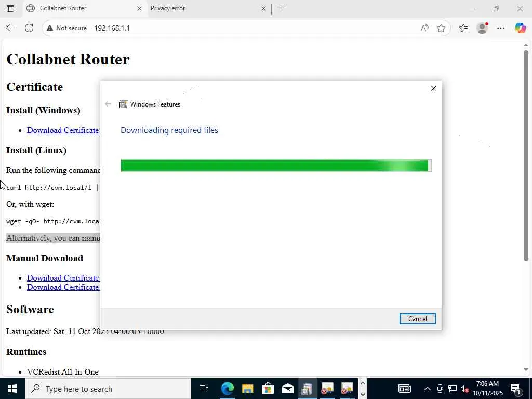Open the Mail app from the taskbar
532x399 pixels.
coord(288,389)
